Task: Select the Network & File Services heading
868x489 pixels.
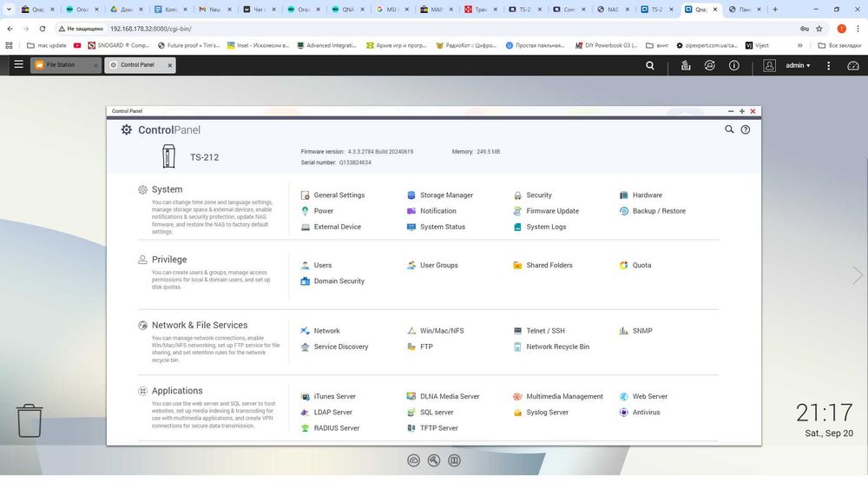Action: [x=200, y=325]
